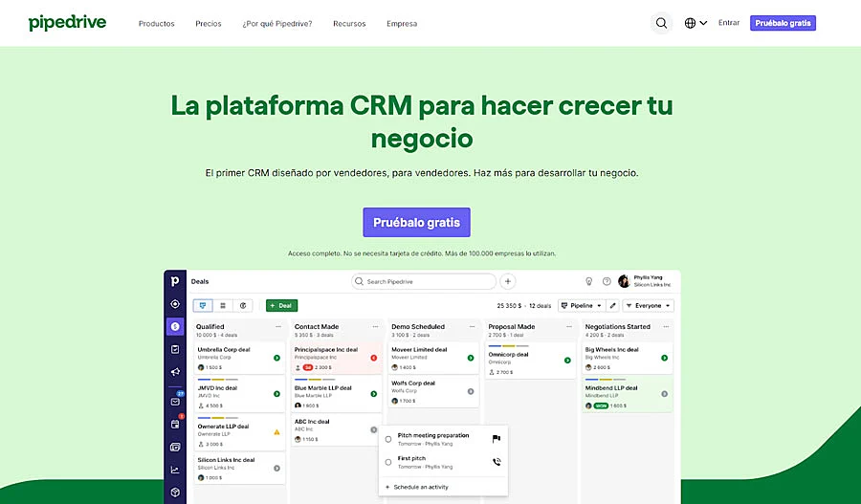Click Mindbend LLP deal grey activity icon
Viewport: 861px width, 504px height.
[x=665, y=394]
